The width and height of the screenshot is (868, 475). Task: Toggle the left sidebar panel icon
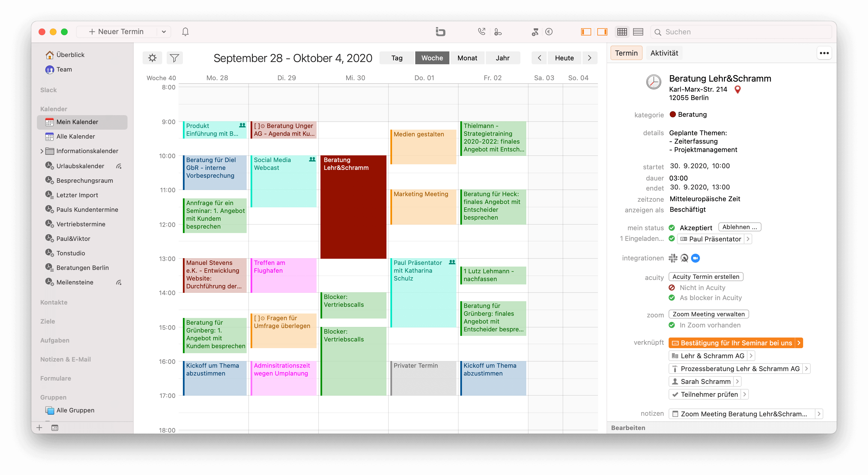coord(586,32)
